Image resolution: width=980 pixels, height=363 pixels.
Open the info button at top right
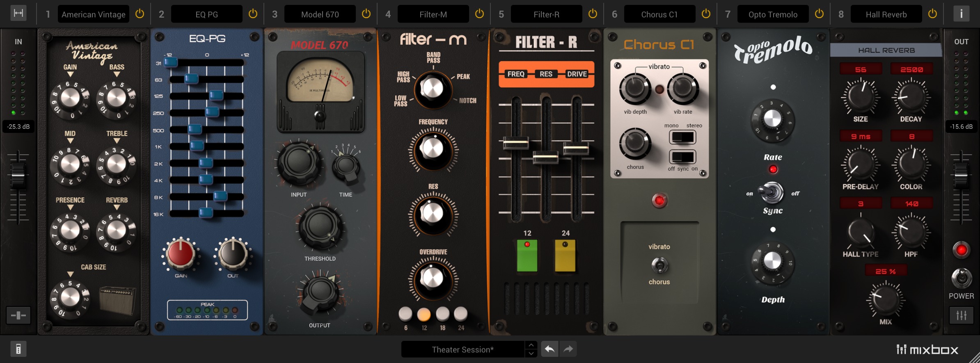point(961,14)
